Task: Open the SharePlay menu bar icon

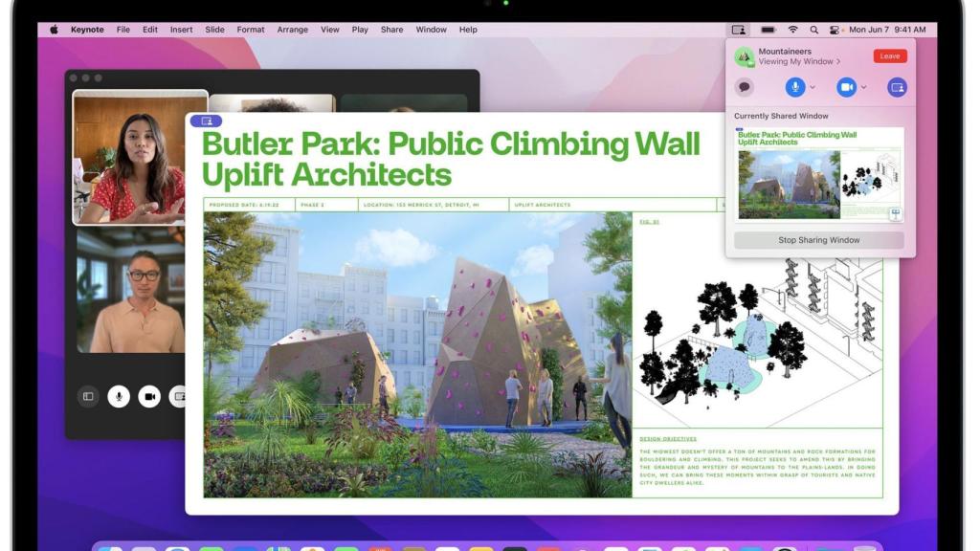Action: (x=738, y=30)
